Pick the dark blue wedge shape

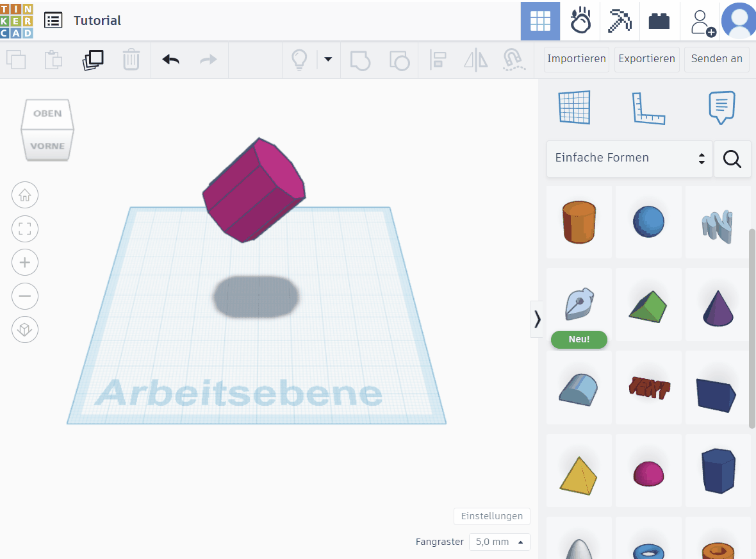tap(718, 388)
